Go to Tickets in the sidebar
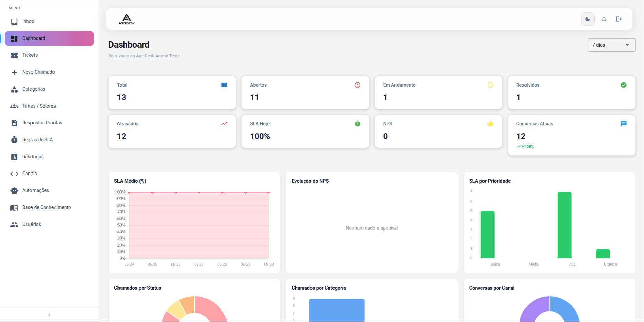The width and height of the screenshot is (644, 322). 49,55
